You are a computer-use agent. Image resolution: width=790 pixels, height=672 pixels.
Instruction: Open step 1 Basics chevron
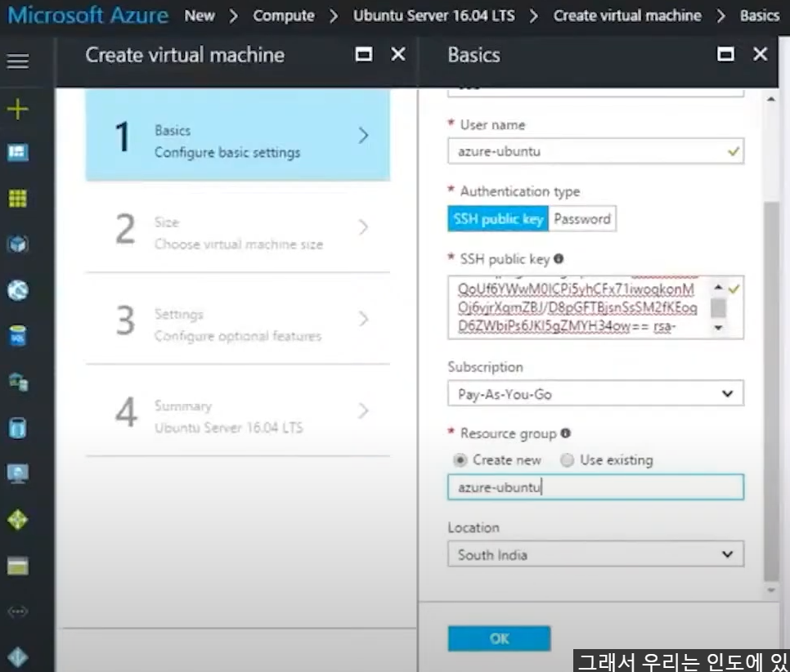363,135
